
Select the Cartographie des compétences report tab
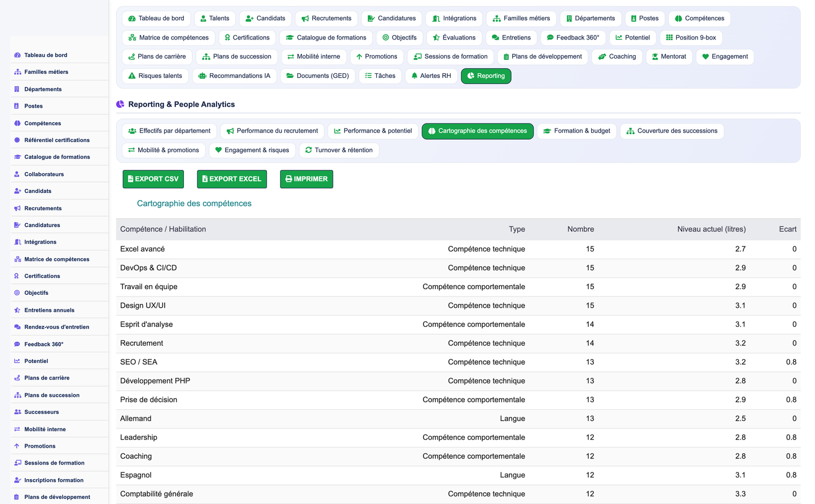point(478,131)
